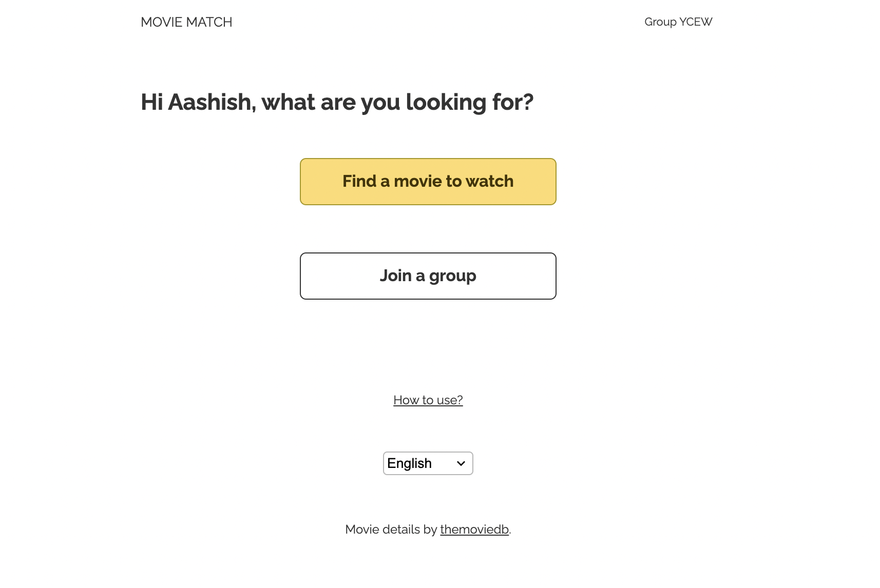The image size is (880, 588).
Task: View group code YCEW in header
Action: (x=678, y=22)
